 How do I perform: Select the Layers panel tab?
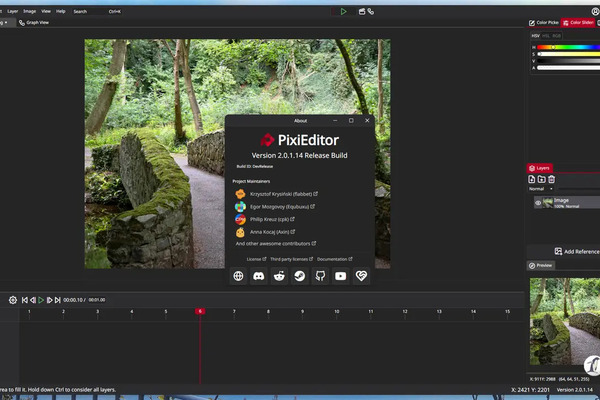click(540, 168)
